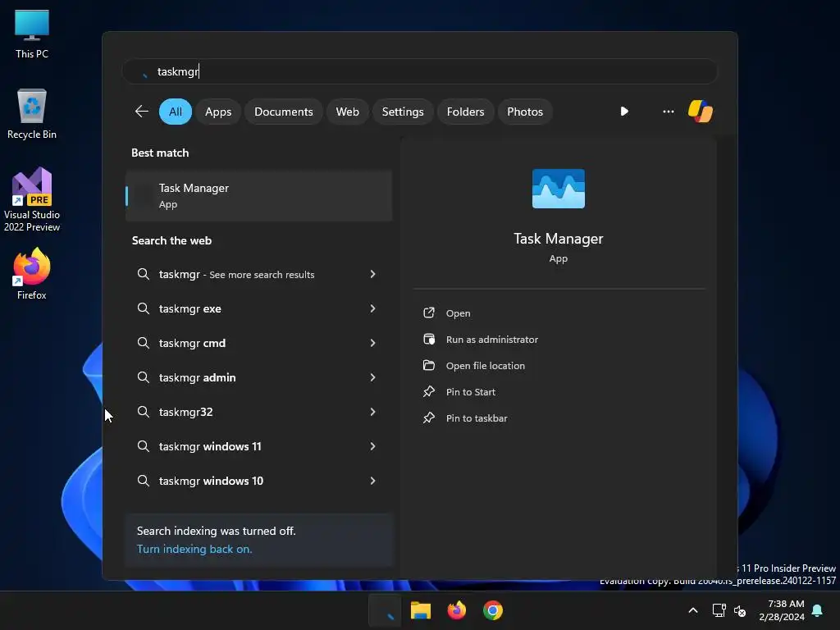Select the All filter tab
Image resolution: width=840 pixels, height=630 pixels.
[x=176, y=112]
